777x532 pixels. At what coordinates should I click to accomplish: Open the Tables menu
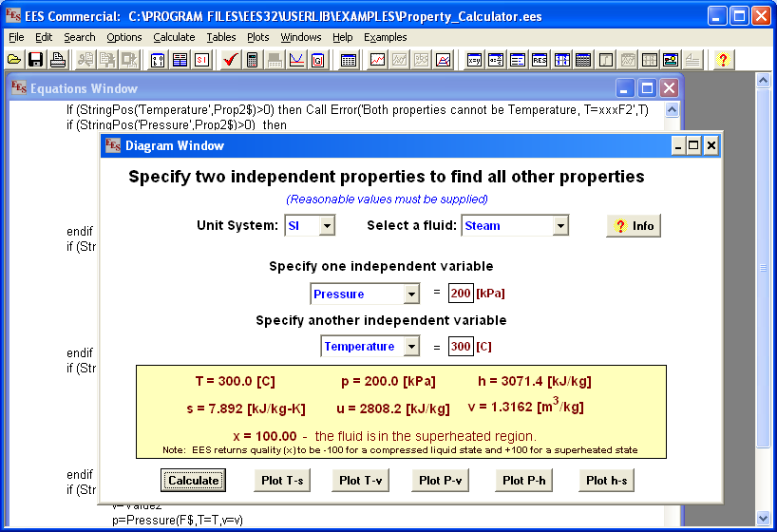tap(221, 37)
